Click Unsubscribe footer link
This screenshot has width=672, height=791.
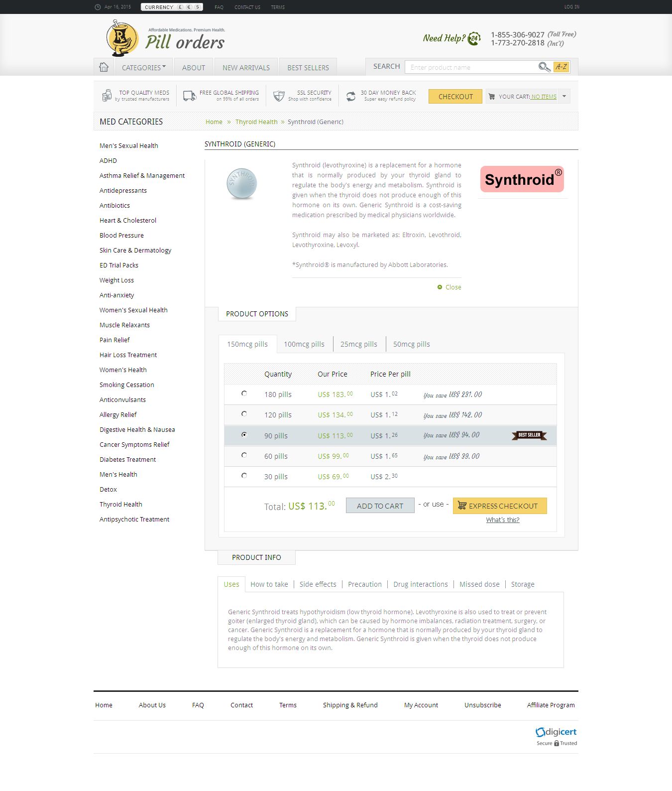483,705
